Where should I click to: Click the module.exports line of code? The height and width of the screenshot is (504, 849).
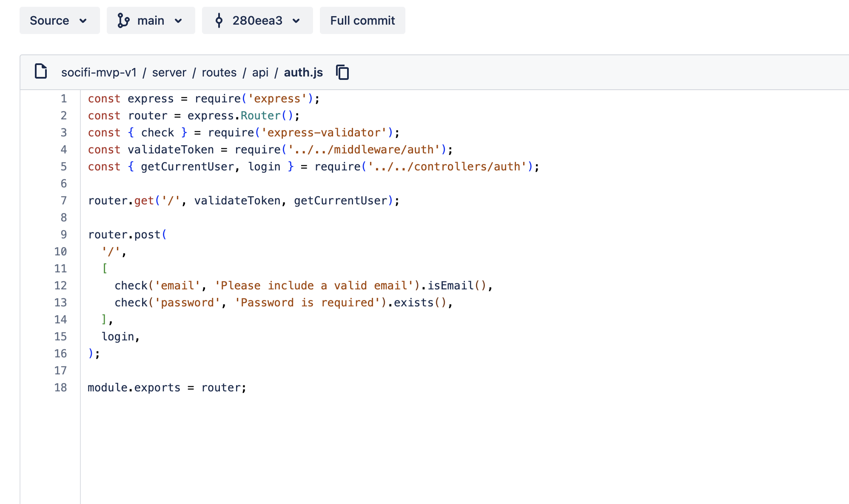[167, 388]
